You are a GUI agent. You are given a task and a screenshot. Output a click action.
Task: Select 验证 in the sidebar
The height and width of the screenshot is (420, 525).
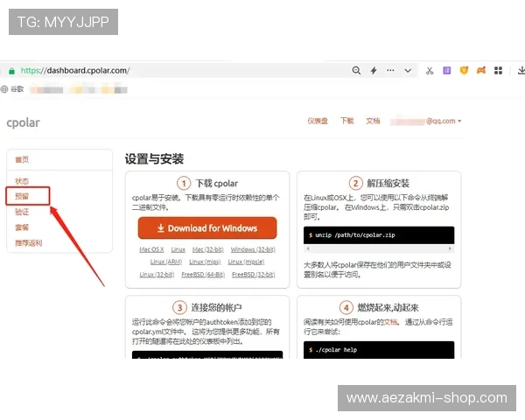[22, 212]
